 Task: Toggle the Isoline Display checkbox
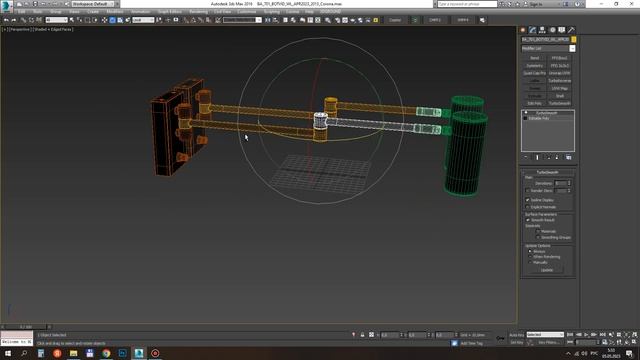(x=527, y=200)
